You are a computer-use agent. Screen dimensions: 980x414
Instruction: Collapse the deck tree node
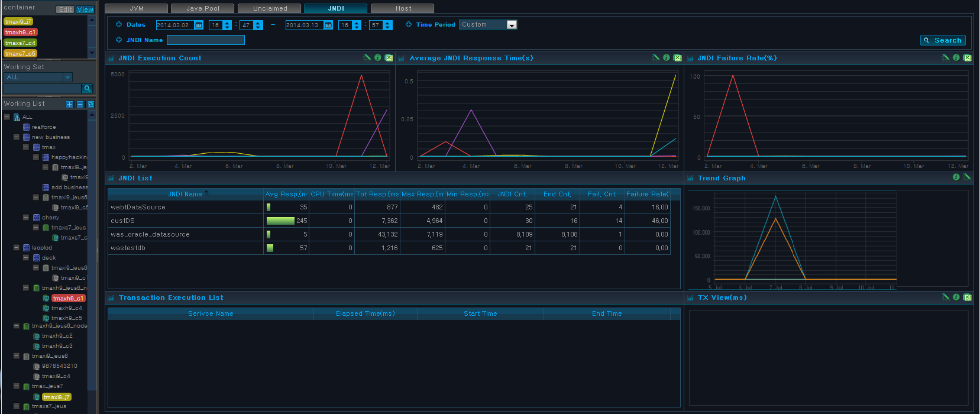point(26,257)
